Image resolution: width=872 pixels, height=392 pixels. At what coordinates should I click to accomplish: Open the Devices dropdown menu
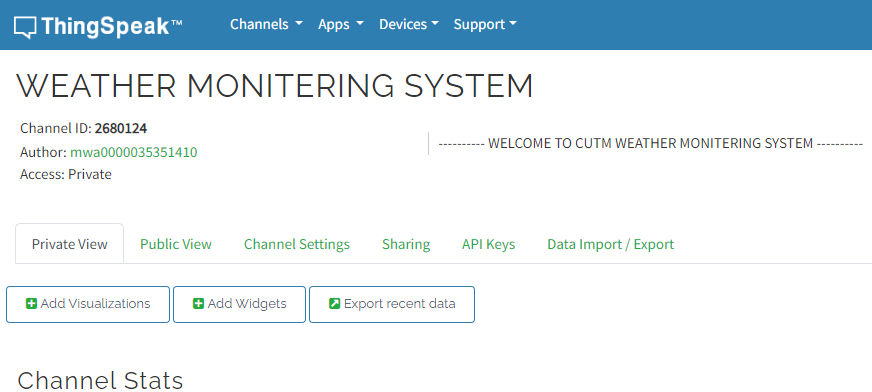pos(409,24)
